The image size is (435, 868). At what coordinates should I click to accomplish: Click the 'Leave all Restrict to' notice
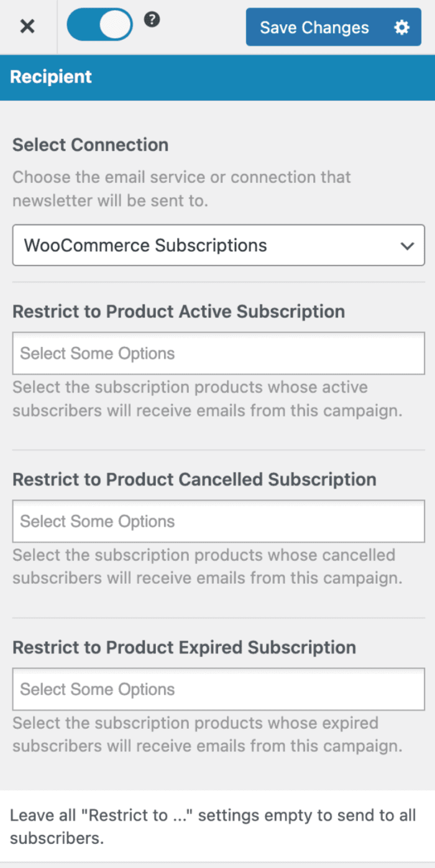pyautogui.click(x=213, y=827)
